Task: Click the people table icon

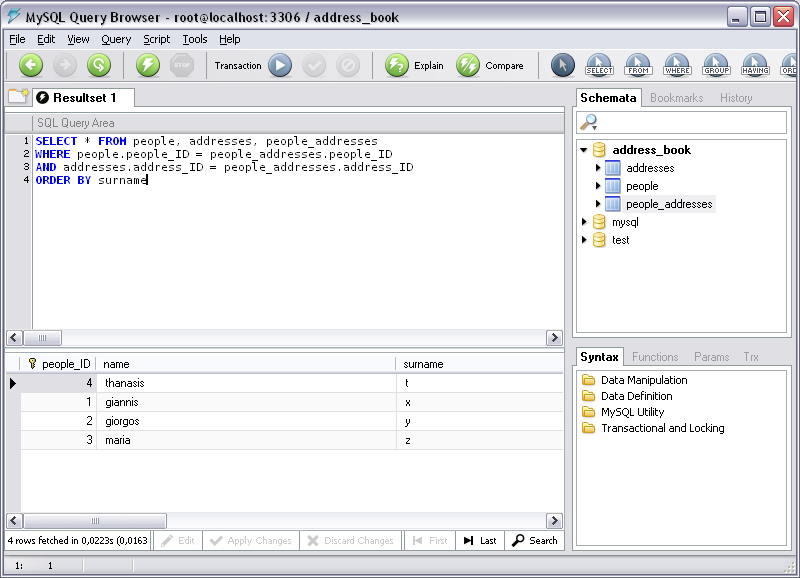Action: 613,186
